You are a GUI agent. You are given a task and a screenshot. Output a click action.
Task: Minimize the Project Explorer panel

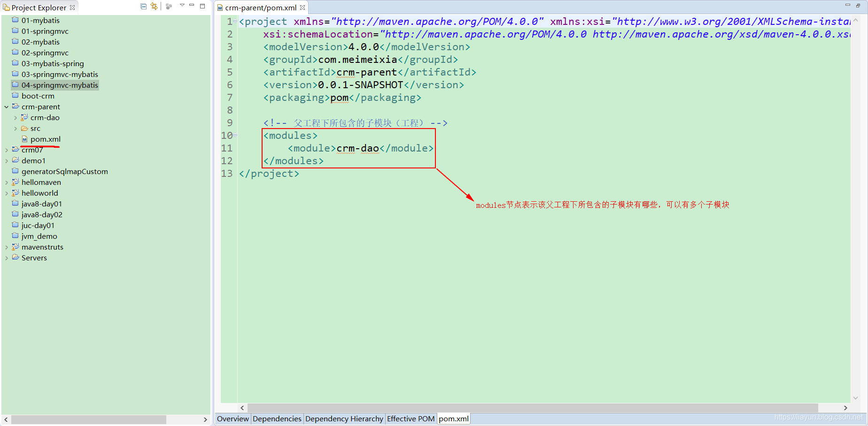click(192, 5)
